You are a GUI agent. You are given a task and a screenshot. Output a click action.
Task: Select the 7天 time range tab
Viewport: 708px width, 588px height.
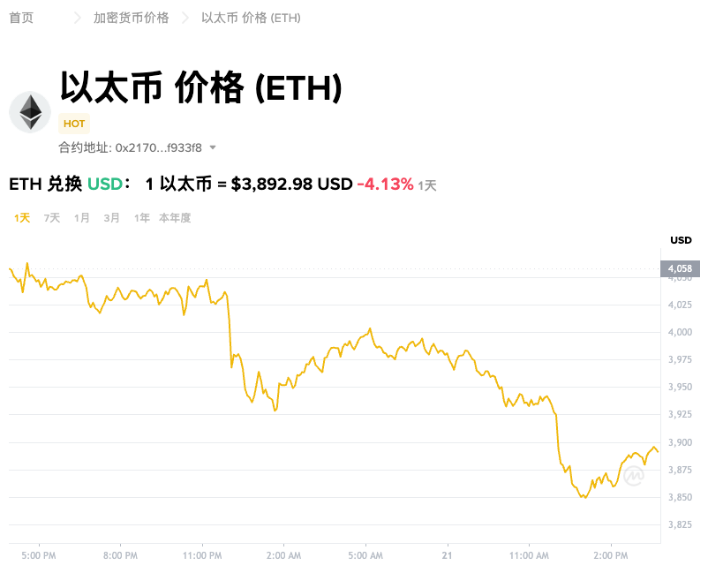click(51, 217)
